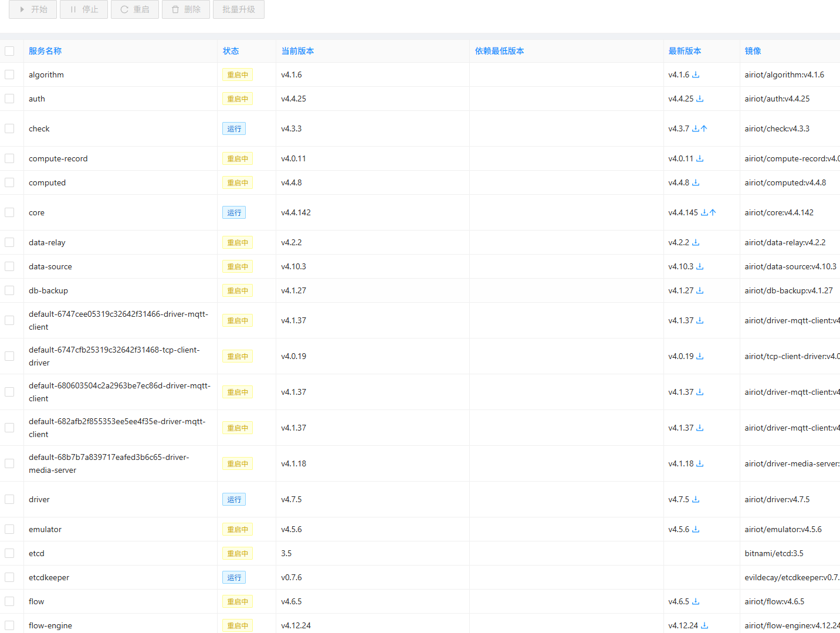Viewport: 840px width, 633px height.
Task: Click download icon next to core v4.4.145
Action: pos(704,212)
